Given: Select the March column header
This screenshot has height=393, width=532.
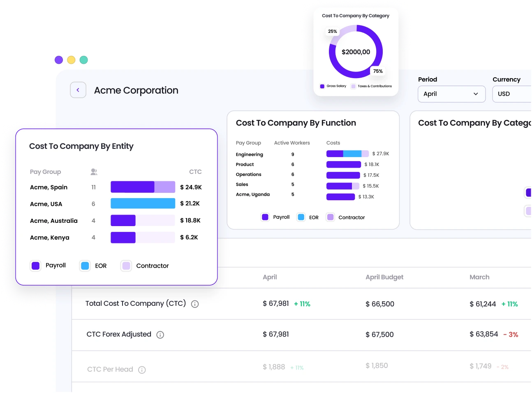Looking at the screenshot, I should 479,277.
